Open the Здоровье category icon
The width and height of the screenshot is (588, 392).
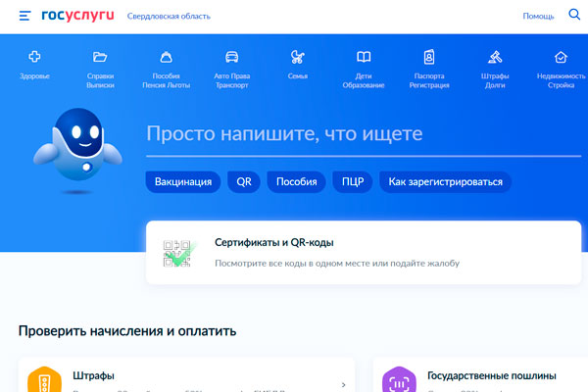click(34, 57)
